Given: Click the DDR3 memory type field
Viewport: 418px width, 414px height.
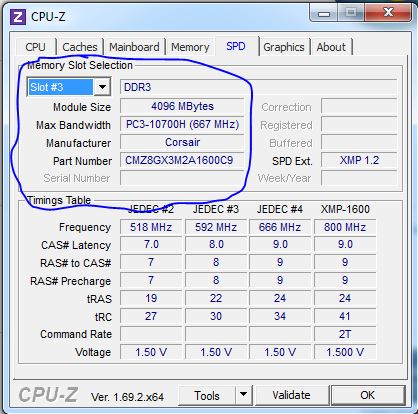Looking at the screenshot, I should (258, 87).
